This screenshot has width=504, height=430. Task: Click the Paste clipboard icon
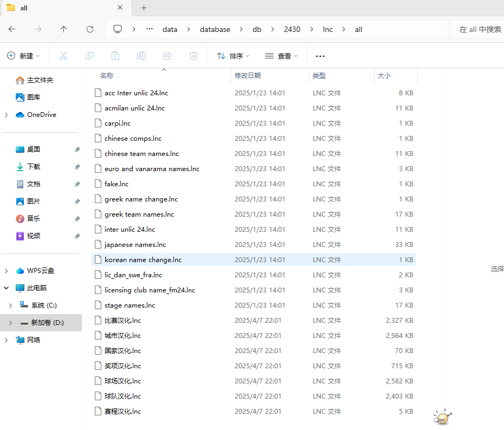(x=115, y=56)
